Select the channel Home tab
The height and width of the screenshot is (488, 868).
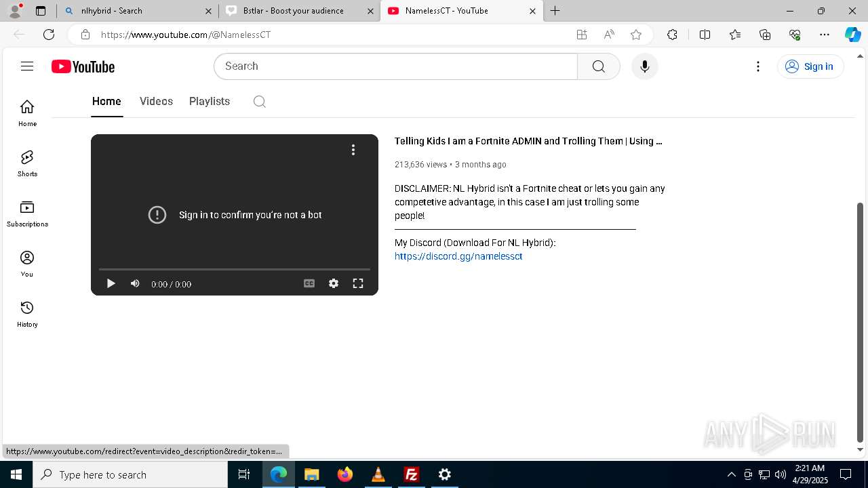(106, 102)
